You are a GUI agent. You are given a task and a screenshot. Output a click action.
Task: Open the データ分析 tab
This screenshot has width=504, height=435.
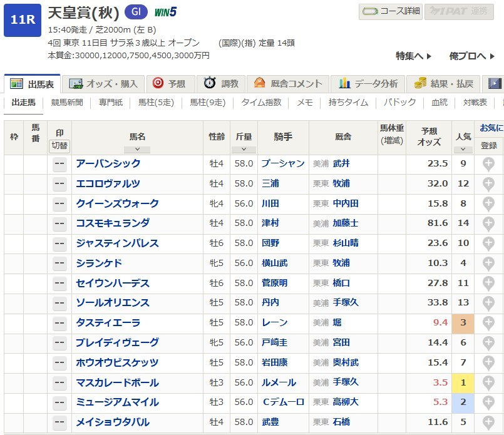pos(369,83)
